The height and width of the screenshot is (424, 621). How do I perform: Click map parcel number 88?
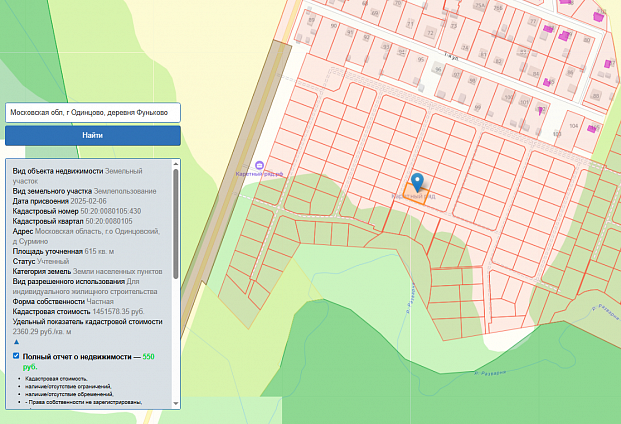(x=595, y=96)
